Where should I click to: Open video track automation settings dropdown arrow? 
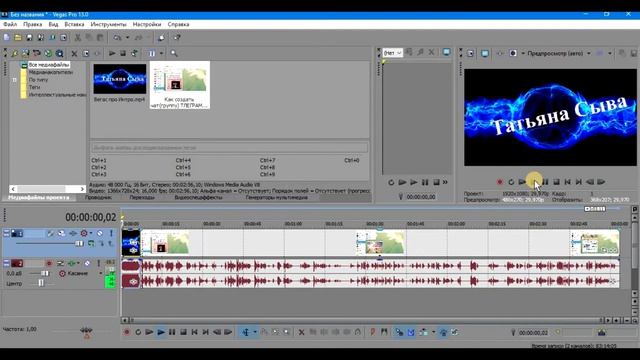click(x=91, y=233)
